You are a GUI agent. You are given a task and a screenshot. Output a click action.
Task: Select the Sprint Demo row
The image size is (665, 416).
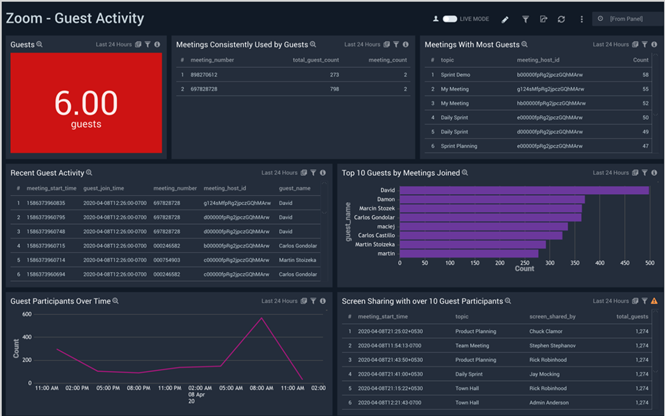[540, 75]
